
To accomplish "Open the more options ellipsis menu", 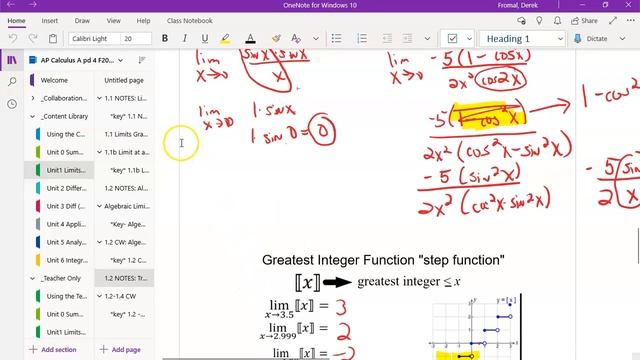I will (631, 20).
